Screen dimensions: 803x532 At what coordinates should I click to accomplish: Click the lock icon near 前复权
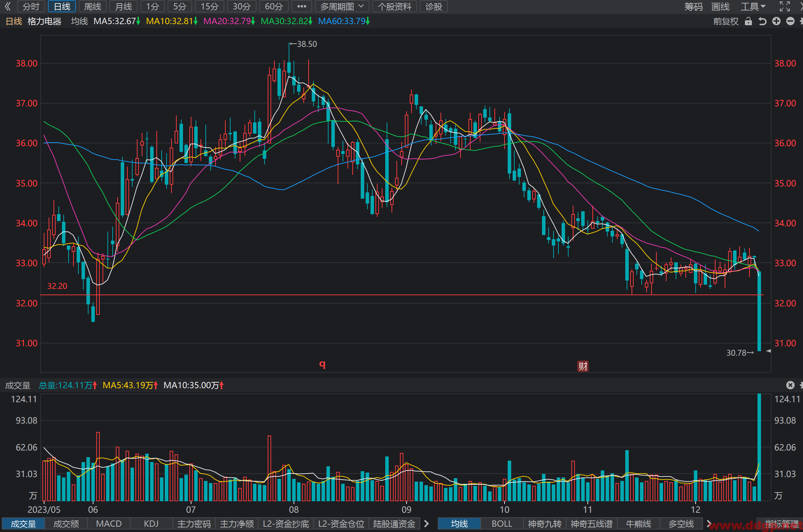click(748, 21)
